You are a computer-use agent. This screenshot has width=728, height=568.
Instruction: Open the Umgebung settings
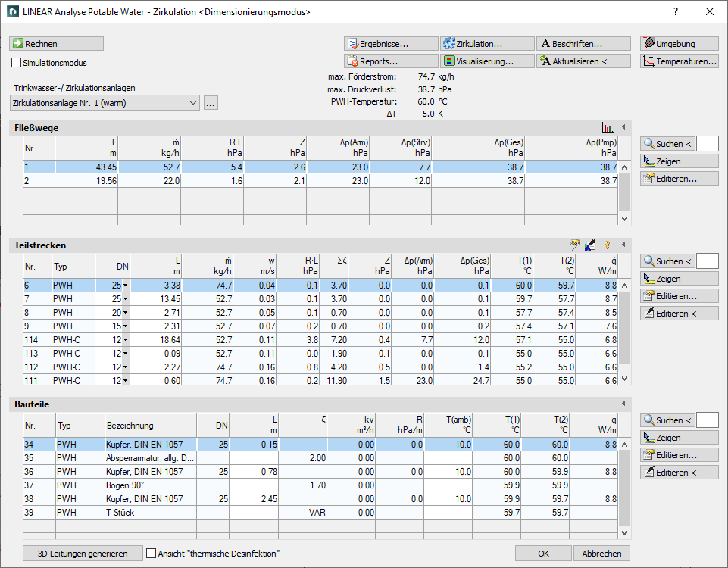[680, 44]
